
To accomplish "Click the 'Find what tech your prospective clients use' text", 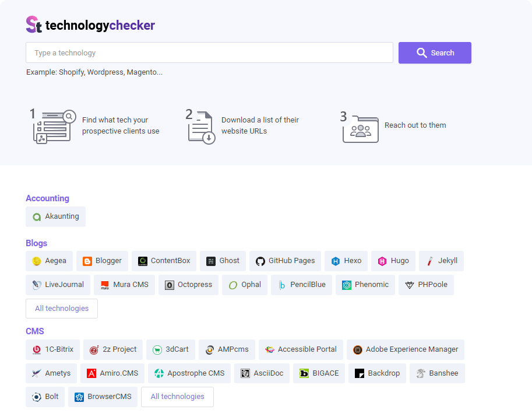I will (121, 125).
